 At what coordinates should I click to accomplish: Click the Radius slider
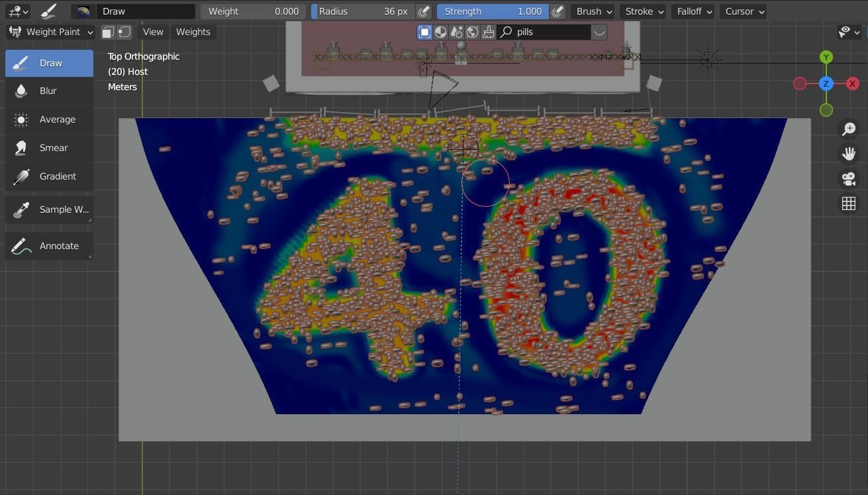coord(363,11)
